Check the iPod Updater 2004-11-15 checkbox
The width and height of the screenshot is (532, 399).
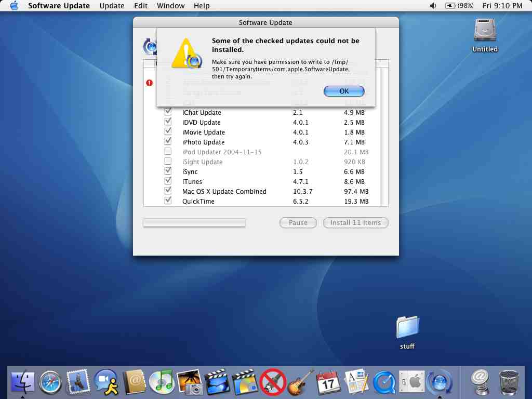pos(168,151)
